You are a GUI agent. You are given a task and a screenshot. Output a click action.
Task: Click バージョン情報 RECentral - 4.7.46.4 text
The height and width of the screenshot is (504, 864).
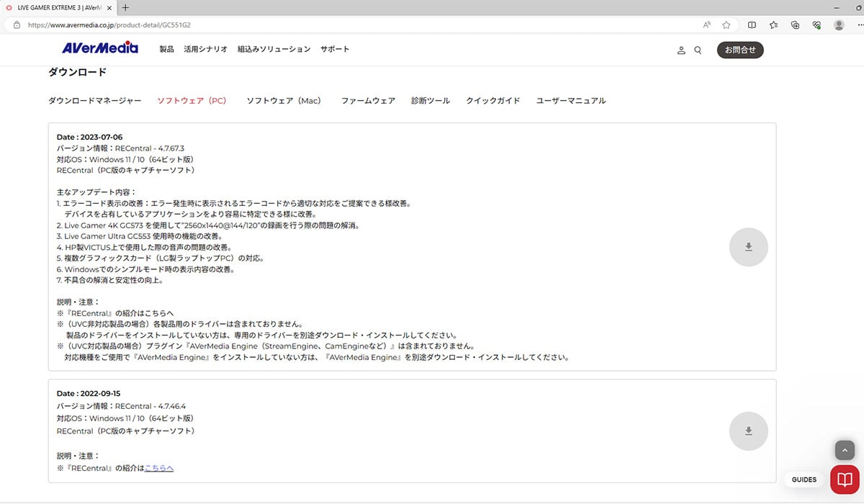(120, 406)
